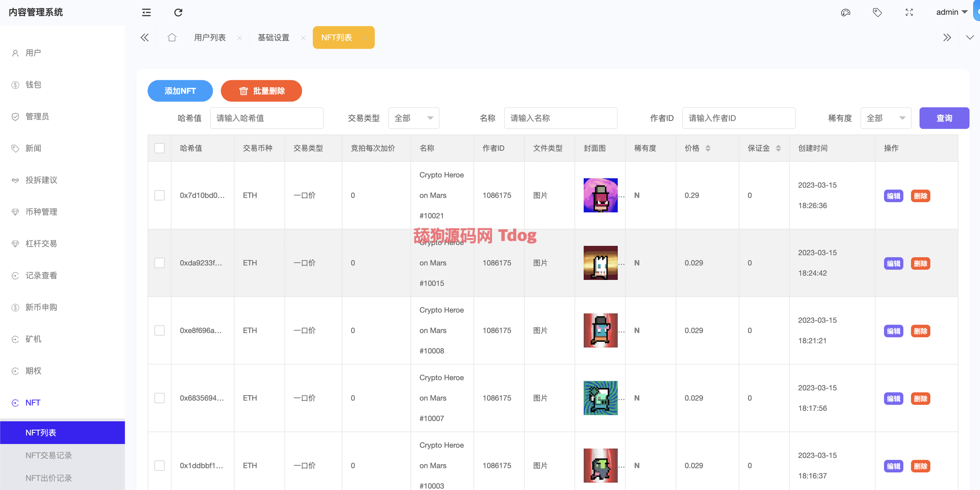
Task: Open the theme palette icon
Action: [x=845, y=12]
